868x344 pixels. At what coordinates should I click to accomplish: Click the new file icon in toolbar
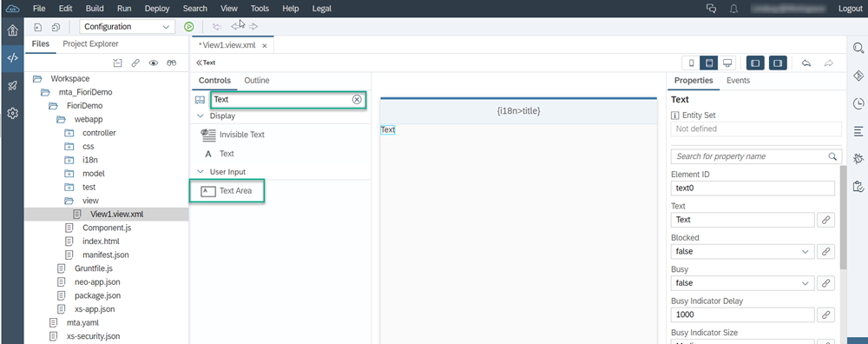point(37,27)
